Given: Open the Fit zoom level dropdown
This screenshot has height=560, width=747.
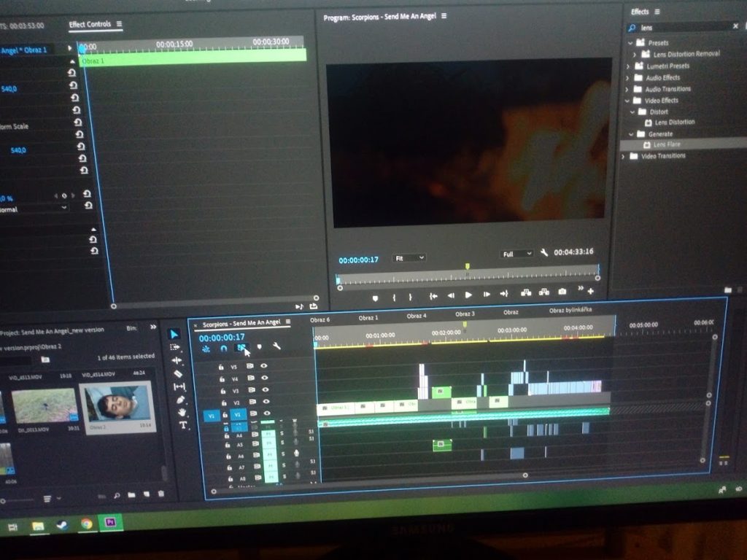Looking at the screenshot, I should pos(409,258).
